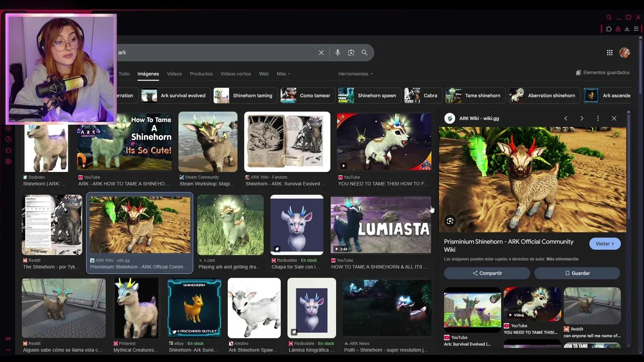Focus the search field containing ark
This screenshot has width=644, height=362.
216,53
